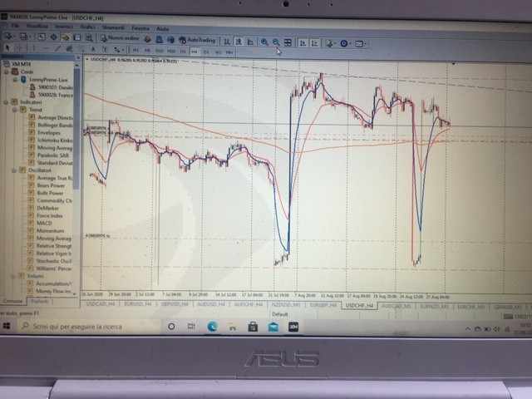Viewport: 532px width, 399px height.
Task: Switch chart to line chart
Action: click(x=250, y=42)
